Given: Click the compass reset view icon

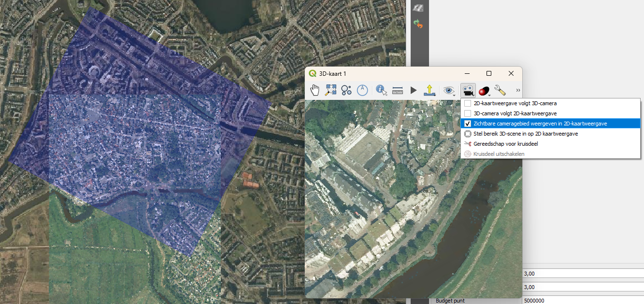Looking at the screenshot, I should 362,90.
